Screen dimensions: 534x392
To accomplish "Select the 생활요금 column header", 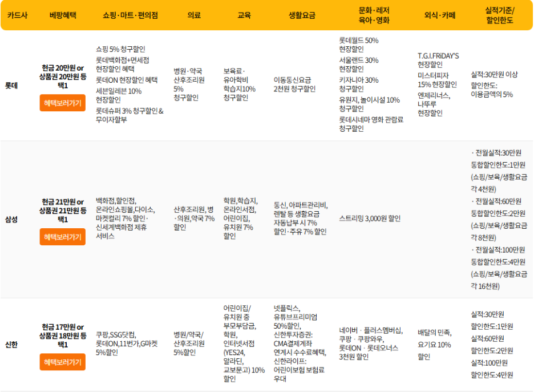I will (302, 15).
